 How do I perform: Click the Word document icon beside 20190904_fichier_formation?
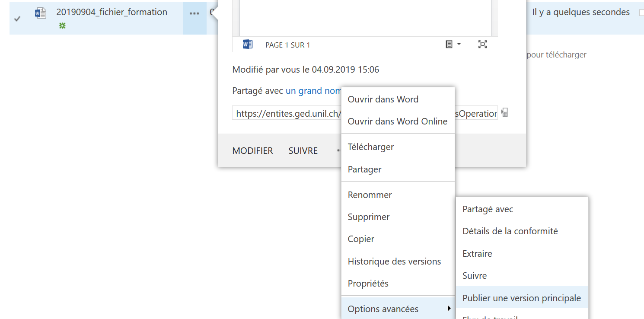coord(40,13)
